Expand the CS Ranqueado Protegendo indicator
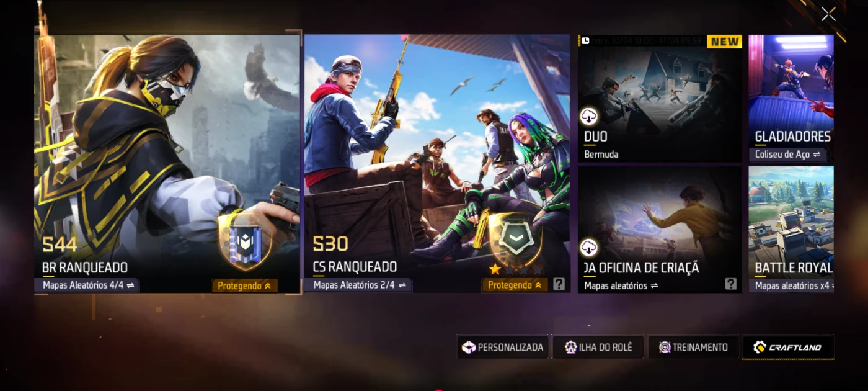Screen dimensions: 868x391 [515, 285]
